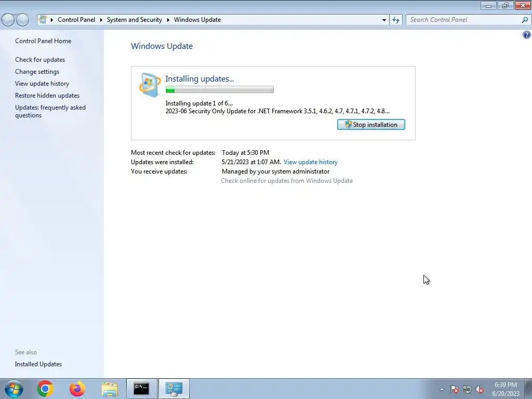The width and height of the screenshot is (532, 399).
Task: Click the Windows Update shield icon
Action: pos(150,85)
